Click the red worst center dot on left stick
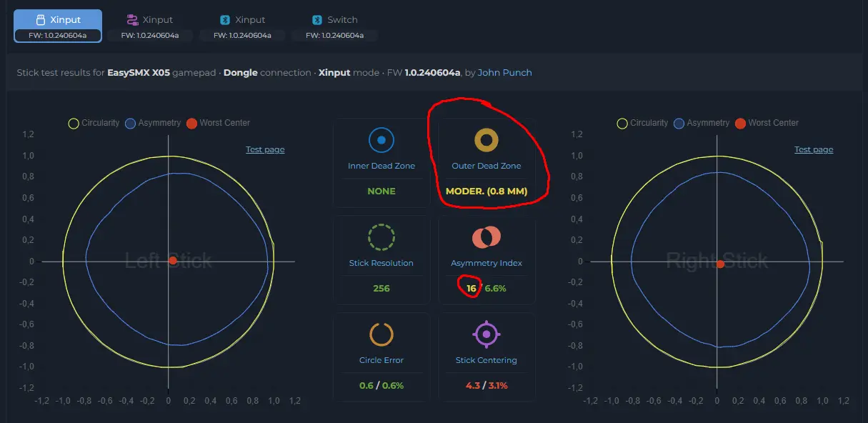The height and width of the screenshot is (423, 868). 172,261
